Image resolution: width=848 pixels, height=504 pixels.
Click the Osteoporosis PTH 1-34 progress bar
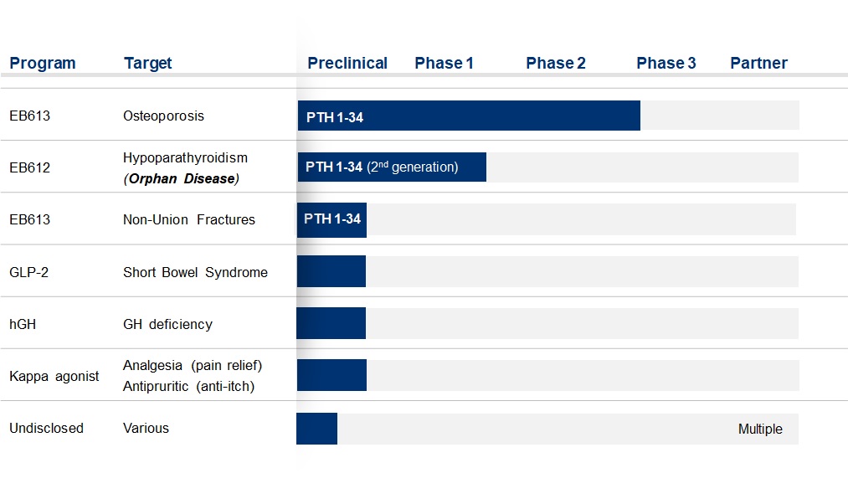point(469,116)
